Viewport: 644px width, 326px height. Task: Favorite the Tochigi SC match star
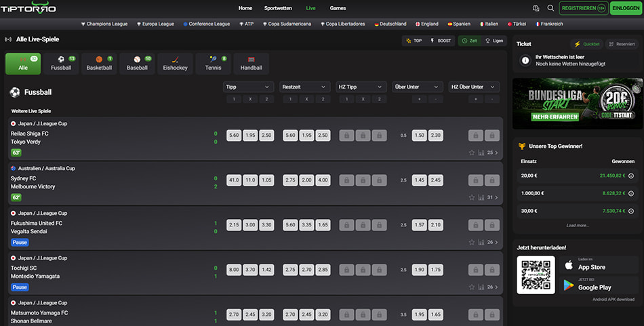click(x=472, y=287)
